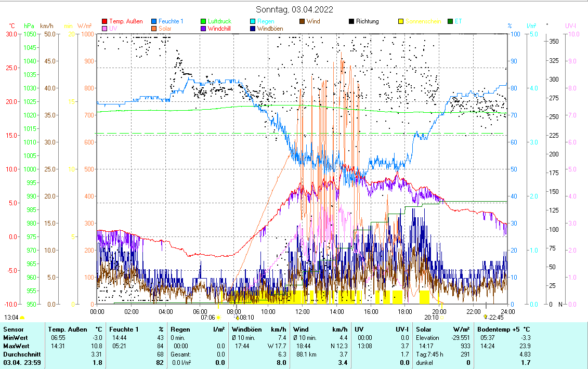This screenshot has width=588, height=369.
Task: Click the brown Wind legend square
Action: [x=303, y=22]
